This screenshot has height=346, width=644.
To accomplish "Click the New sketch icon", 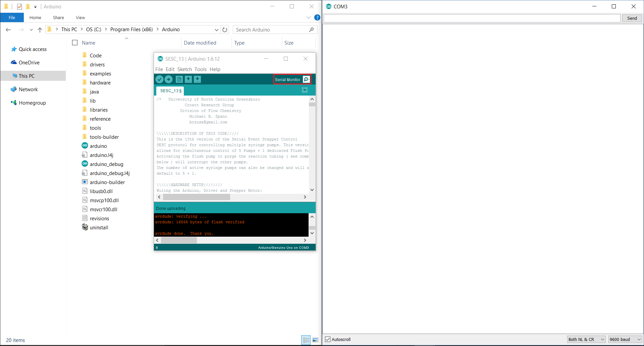I will tap(179, 79).
